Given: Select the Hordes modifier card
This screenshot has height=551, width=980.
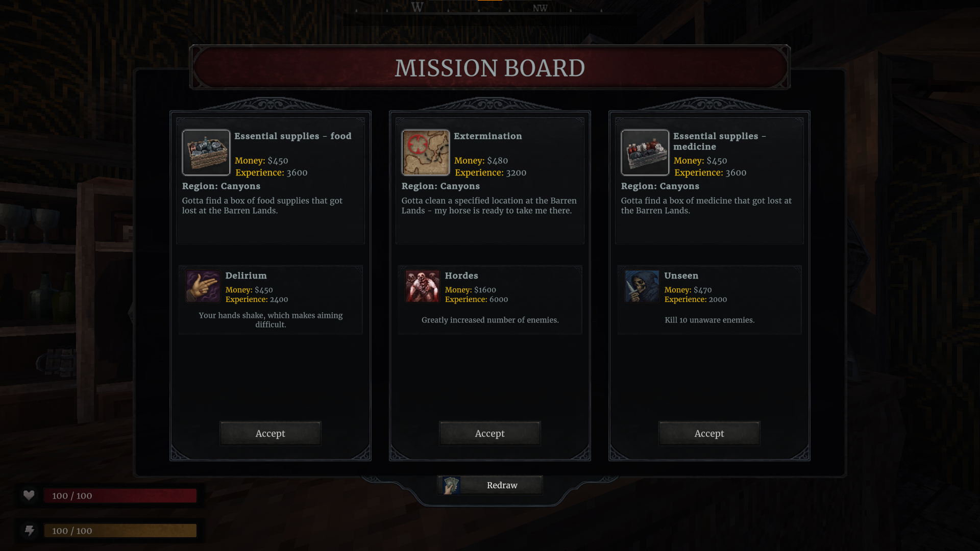Looking at the screenshot, I should pos(490,300).
